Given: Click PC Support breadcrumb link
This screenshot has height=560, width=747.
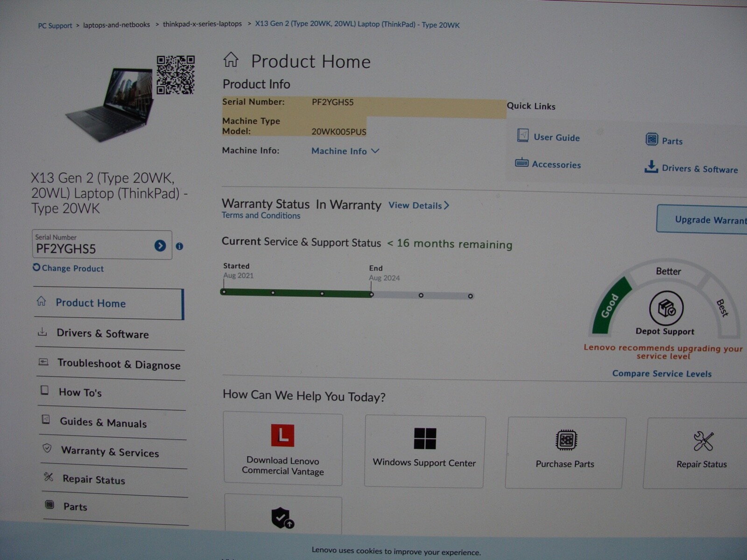Looking at the screenshot, I should pos(55,26).
